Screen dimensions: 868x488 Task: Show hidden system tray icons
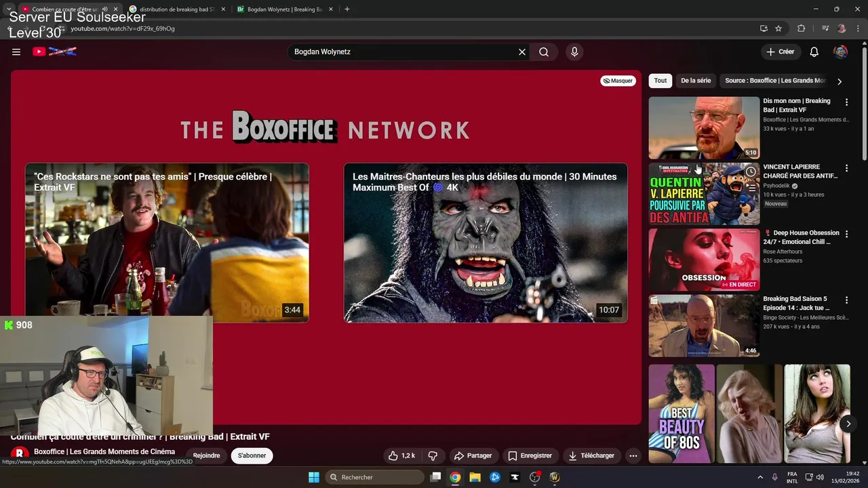760,477
